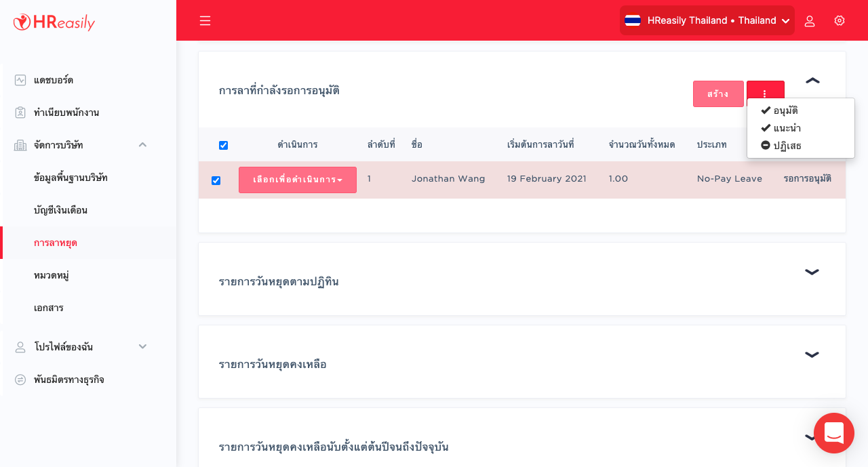This screenshot has width=868, height=467.
Task: Click the date 19 February 2021
Action: (547, 179)
